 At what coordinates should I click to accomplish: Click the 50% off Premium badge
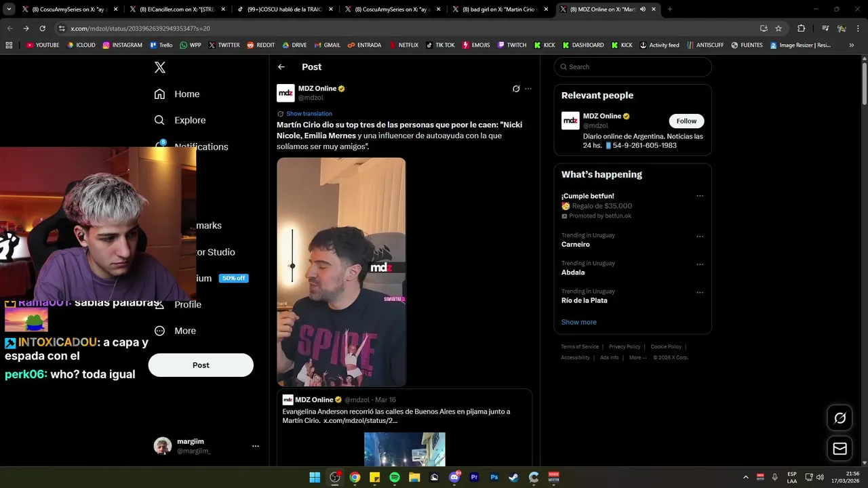[234, 279]
